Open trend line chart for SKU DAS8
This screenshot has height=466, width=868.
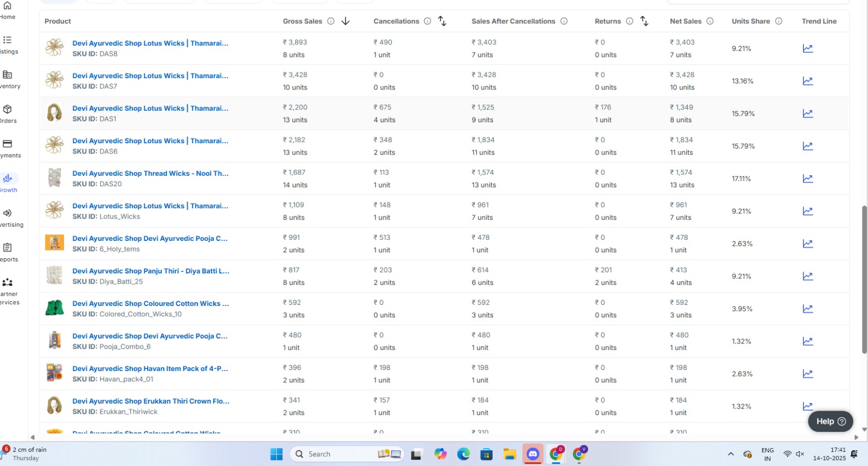[x=807, y=48]
